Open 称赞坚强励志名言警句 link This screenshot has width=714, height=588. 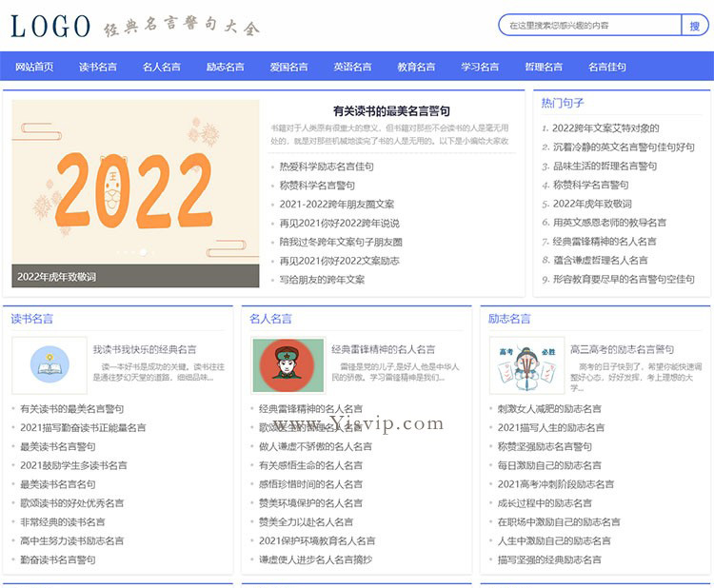pyautogui.click(x=545, y=447)
